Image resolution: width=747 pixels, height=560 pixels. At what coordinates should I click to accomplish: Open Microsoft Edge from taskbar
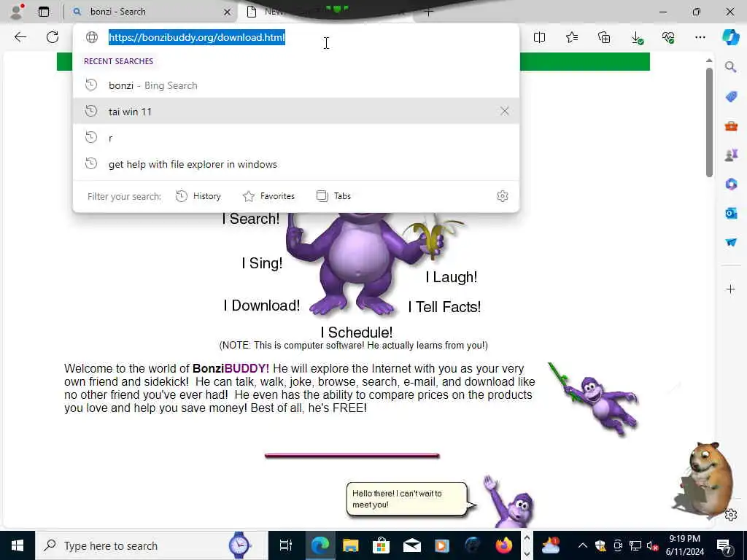pyautogui.click(x=320, y=545)
